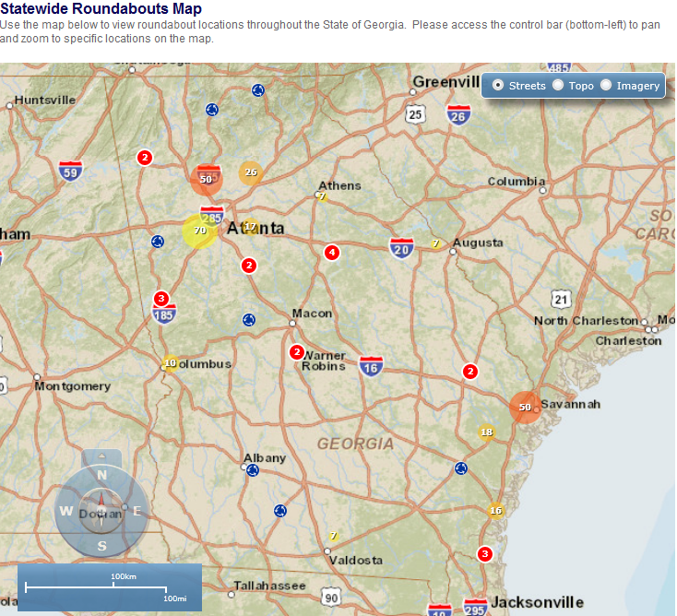Click the Statewide Roundabouts Map heading
The height and width of the screenshot is (616, 677).
coord(101,8)
